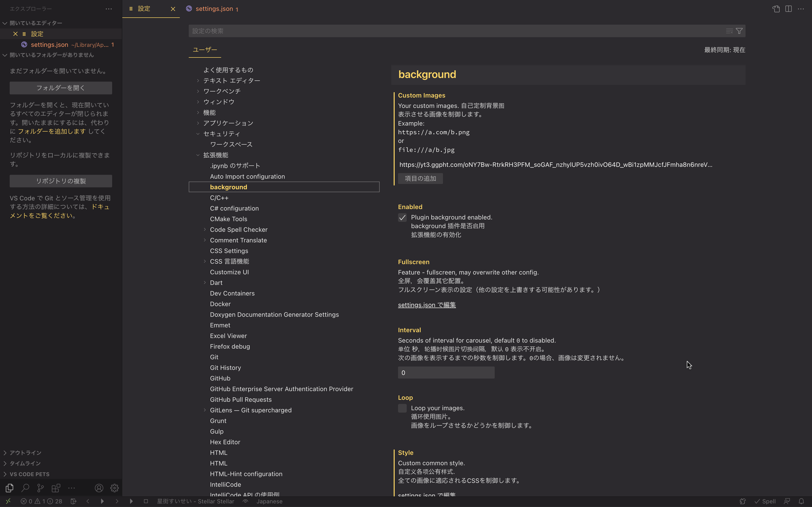The height and width of the screenshot is (507, 812).
Task: Click the Extensions icon in activity bar
Action: click(x=56, y=488)
